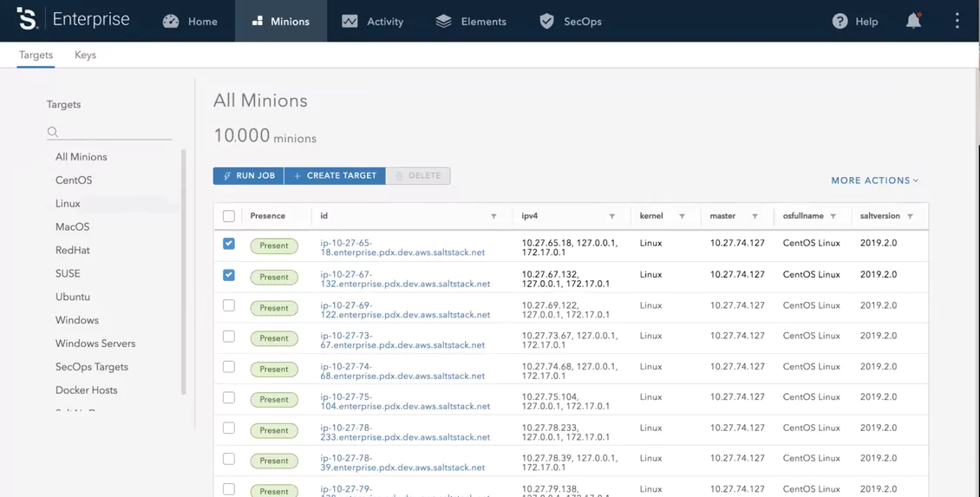980x497 pixels.
Task: Click ipv4 cell starting 10.27.75.104
Action: point(565,402)
